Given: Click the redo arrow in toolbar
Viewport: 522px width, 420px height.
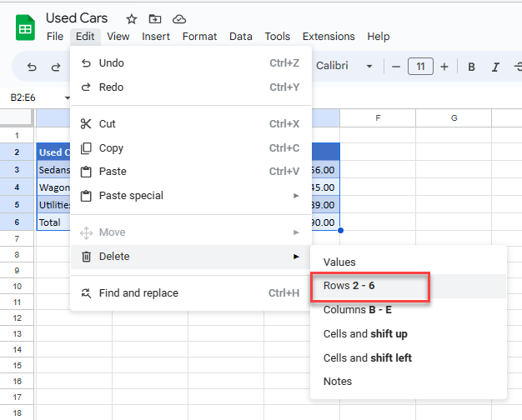Looking at the screenshot, I should coord(55,67).
